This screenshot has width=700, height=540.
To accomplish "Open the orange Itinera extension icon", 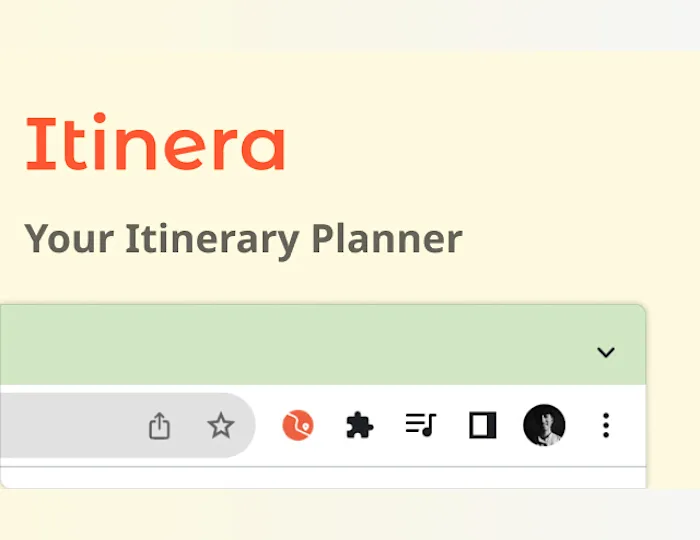I will pyautogui.click(x=298, y=425).
